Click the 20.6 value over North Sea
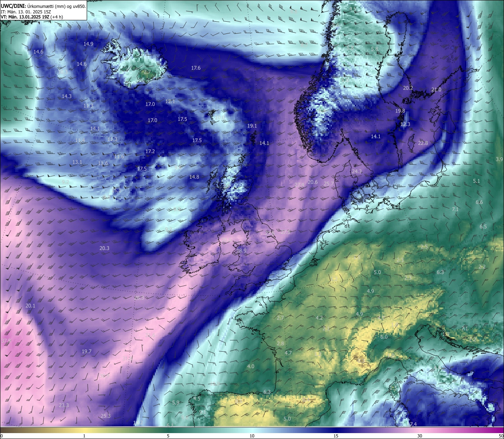Screen dimensions: 504x439 coord(313,182)
